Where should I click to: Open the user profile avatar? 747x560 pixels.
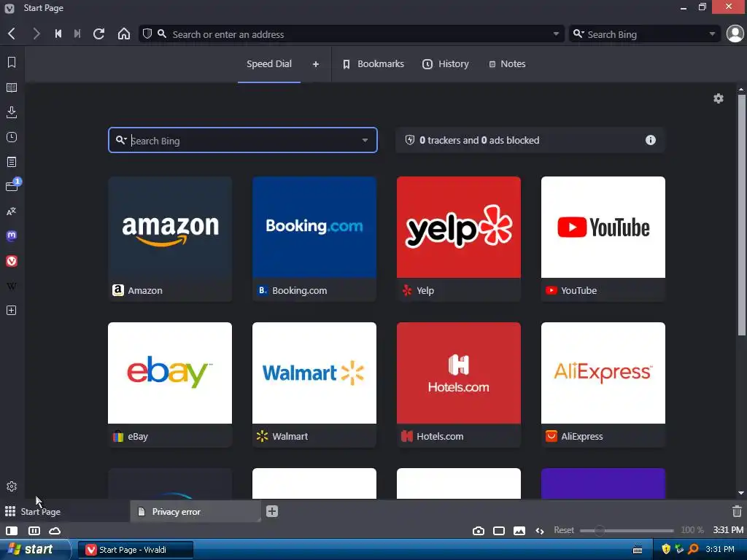coord(735,34)
